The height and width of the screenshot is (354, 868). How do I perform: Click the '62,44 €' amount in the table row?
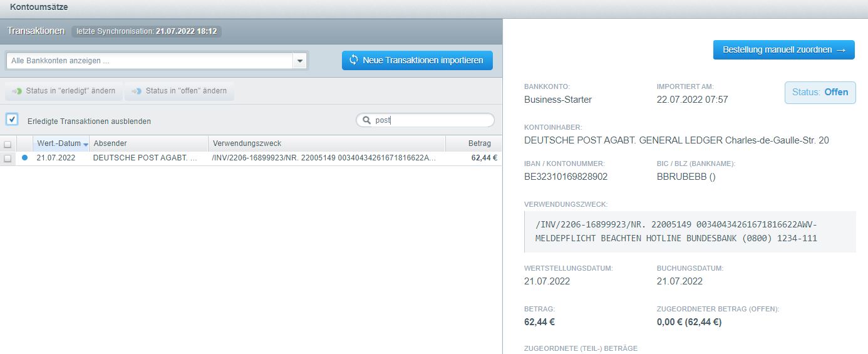(x=484, y=158)
